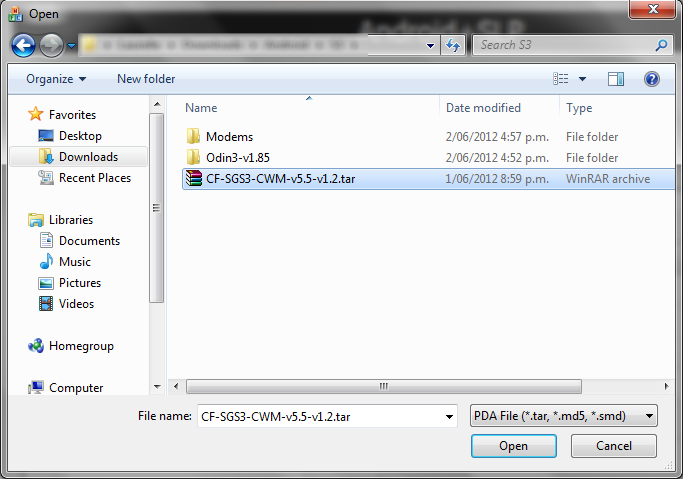683x479 pixels.
Task: Click the search magnifier icon
Action: click(661, 45)
